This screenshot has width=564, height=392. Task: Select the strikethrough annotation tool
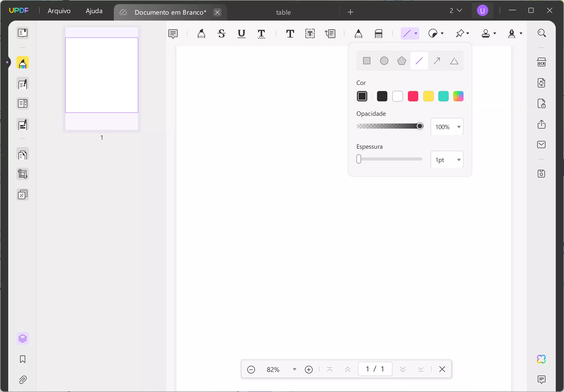221,33
